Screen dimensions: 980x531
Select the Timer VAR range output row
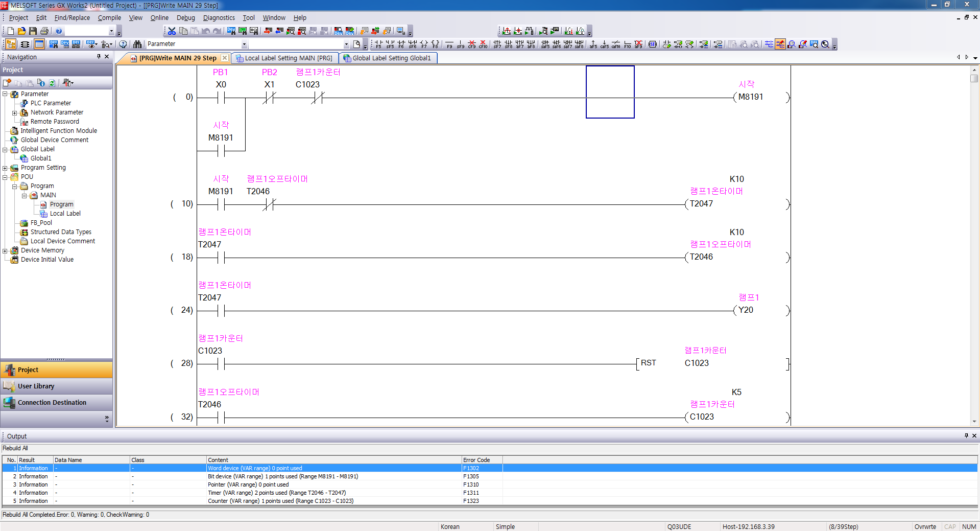[489, 493]
